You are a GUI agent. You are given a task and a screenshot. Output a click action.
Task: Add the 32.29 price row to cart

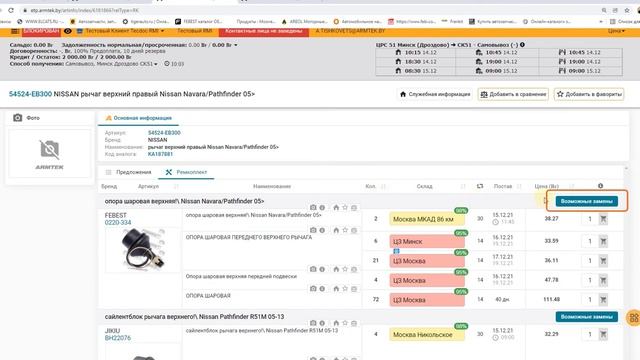click(603, 335)
